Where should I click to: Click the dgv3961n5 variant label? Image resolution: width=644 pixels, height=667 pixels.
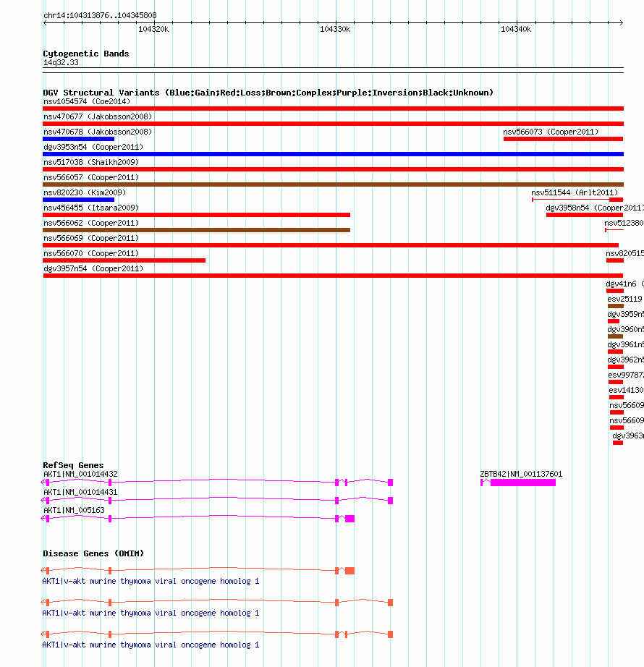click(x=625, y=344)
